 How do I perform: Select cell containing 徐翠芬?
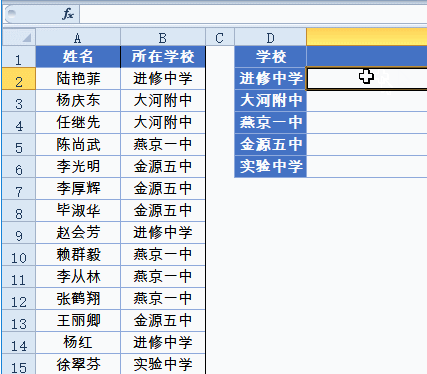(x=78, y=364)
